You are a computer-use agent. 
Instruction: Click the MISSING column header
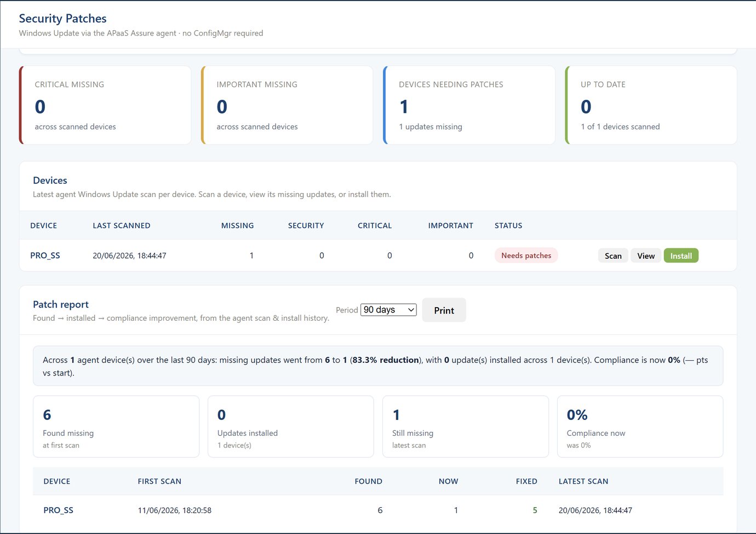[237, 225]
